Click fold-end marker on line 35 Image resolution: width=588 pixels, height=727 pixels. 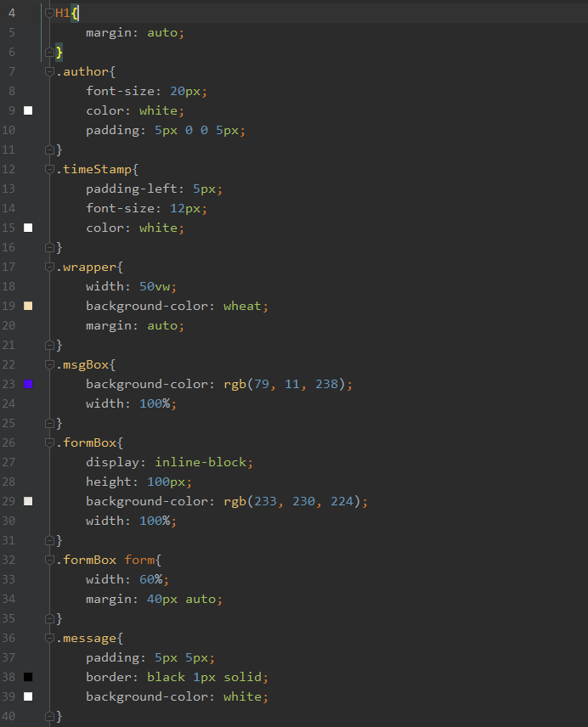click(x=49, y=619)
